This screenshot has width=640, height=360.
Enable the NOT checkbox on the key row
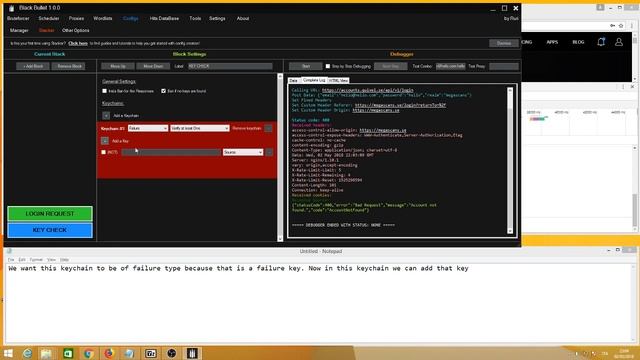(103, 152)
